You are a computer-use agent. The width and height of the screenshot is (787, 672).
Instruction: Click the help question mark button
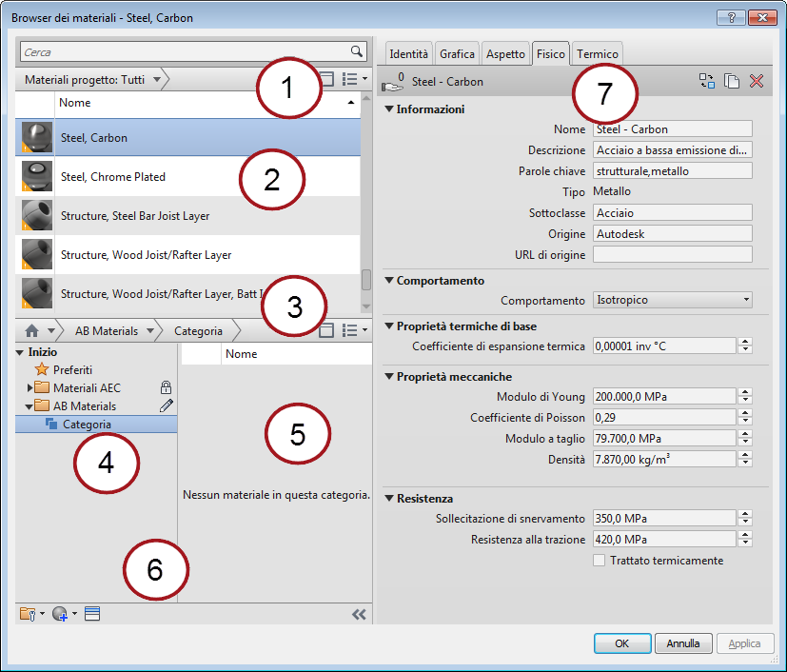coord(731,18)
